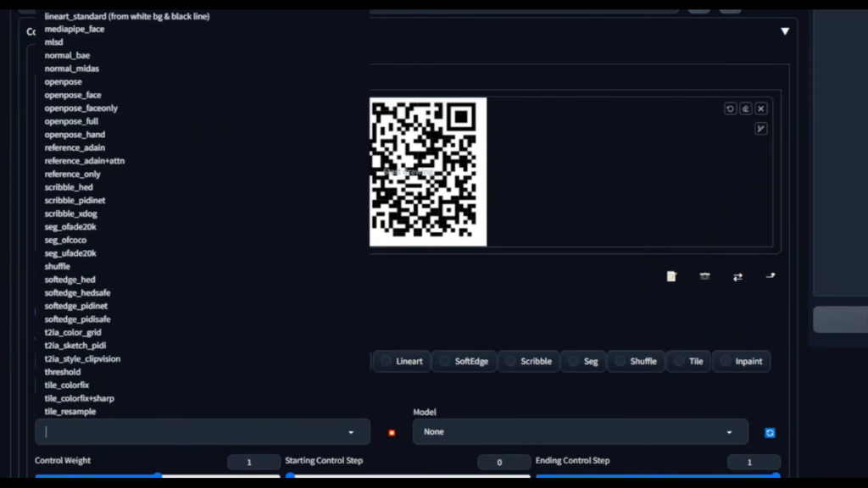Image resolution: width=868 pixels, height=488 pixels.
Task: Select the SoftEdge radio option
Action: [x=464, y=361]
